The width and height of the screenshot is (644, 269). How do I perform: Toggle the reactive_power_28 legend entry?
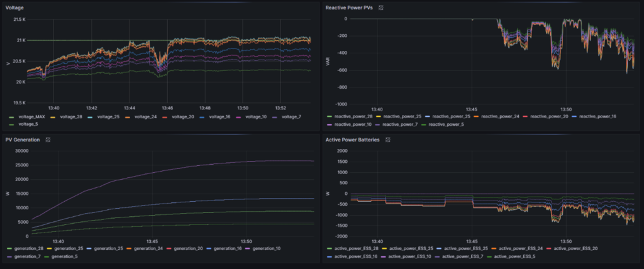point(353,116)
